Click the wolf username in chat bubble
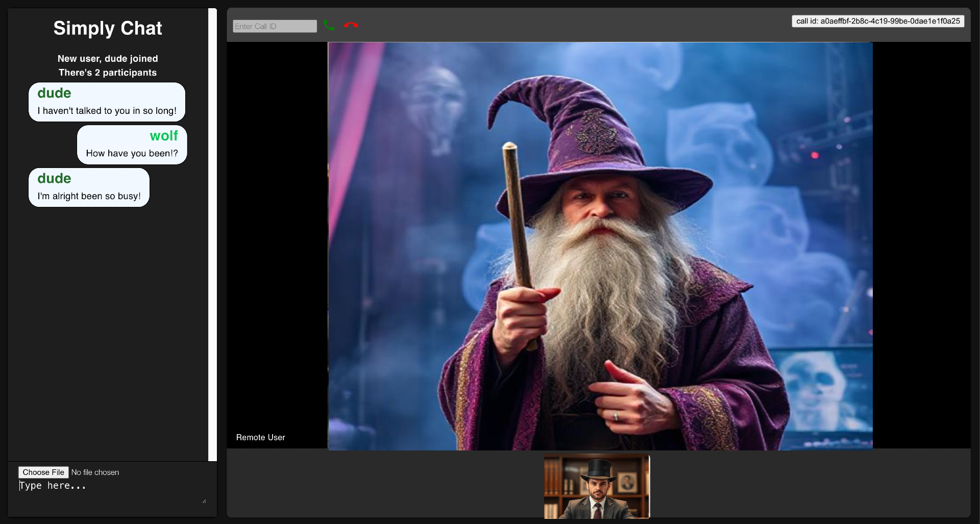This screenshot has height=524, width=980. (163, 136)
